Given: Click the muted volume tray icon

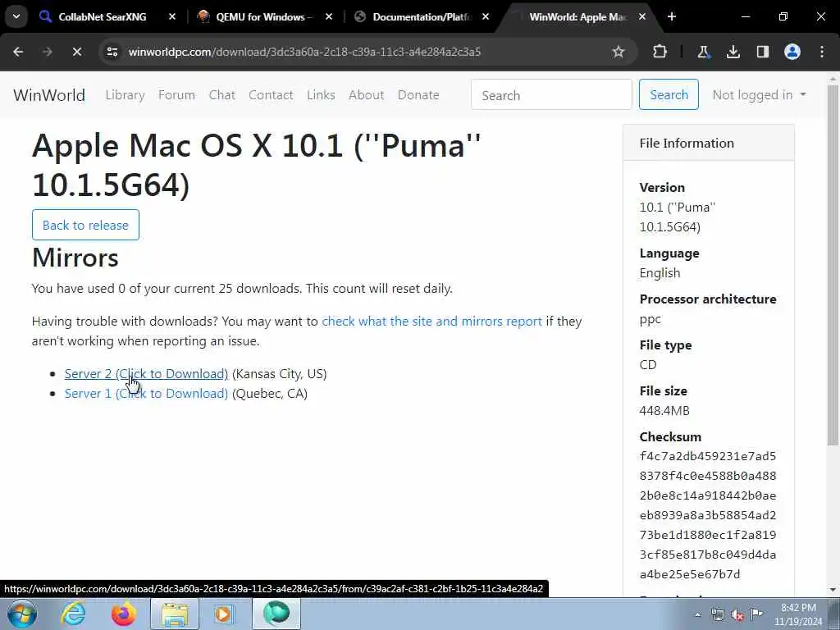Looking at the screenshot, I should pyautogui.click(x=737, y=615).
